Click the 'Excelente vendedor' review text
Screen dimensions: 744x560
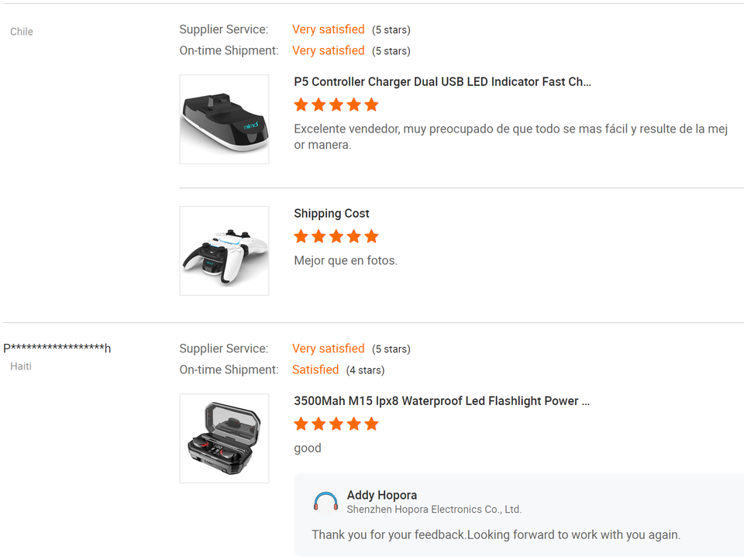511,136
